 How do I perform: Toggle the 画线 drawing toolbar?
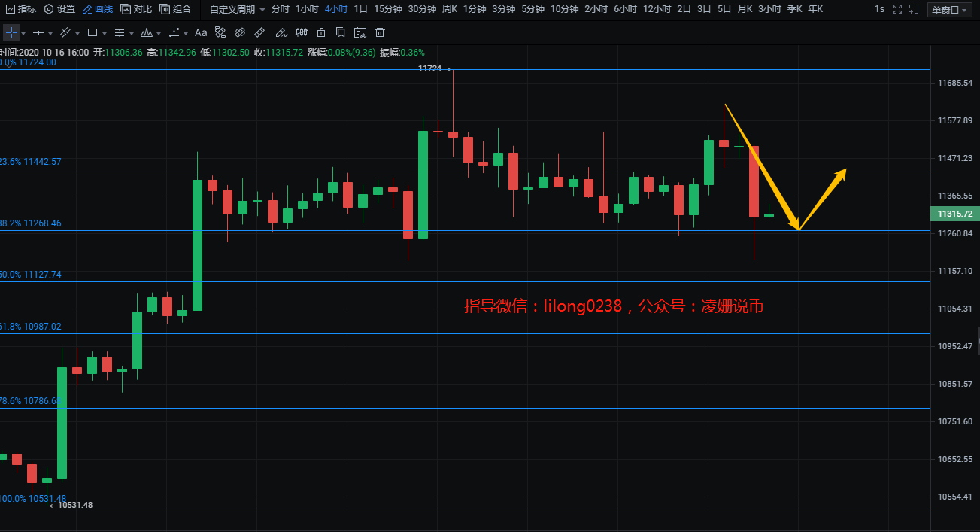[98, 9]
